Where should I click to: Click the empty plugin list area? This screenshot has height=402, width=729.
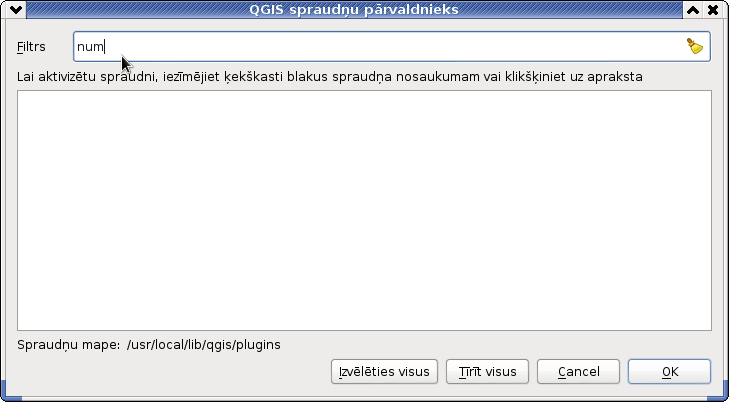[364, 211]
